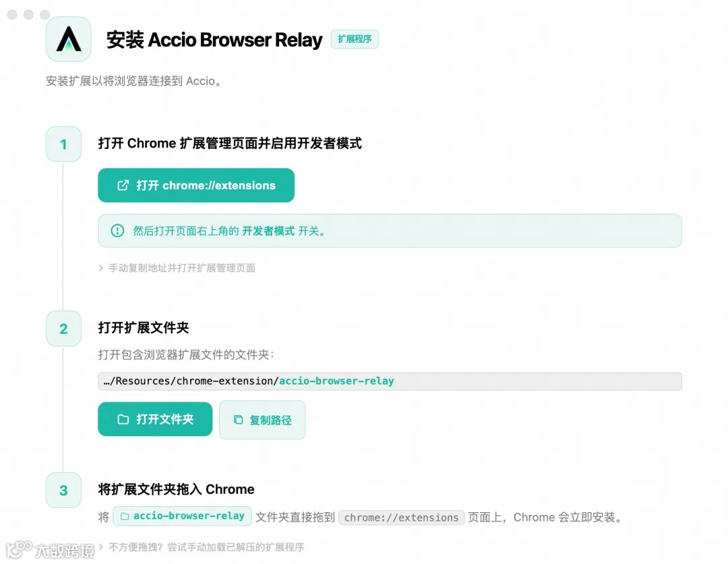Expand 不方便拖拽? 尝试手动加载 section

tap(201, 547)
